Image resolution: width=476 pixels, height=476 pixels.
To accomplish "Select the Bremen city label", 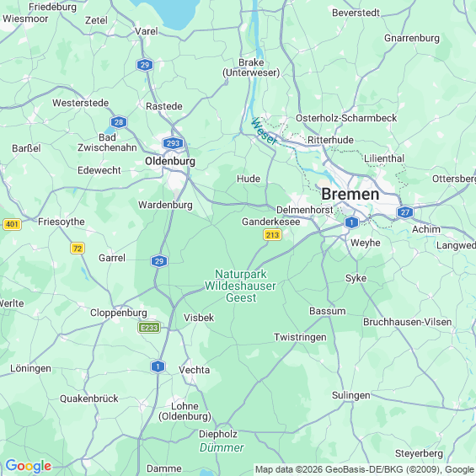I will point(350,195).
